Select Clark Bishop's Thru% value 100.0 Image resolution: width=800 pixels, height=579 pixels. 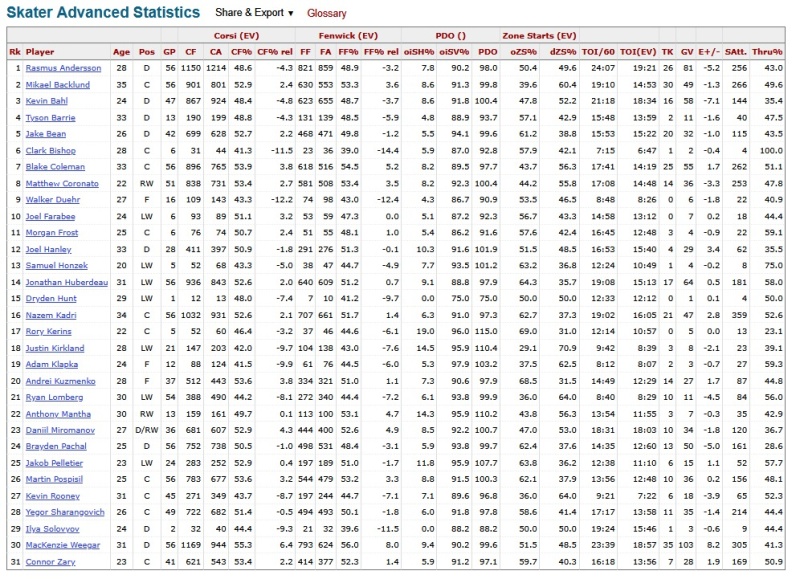(771, 150)
